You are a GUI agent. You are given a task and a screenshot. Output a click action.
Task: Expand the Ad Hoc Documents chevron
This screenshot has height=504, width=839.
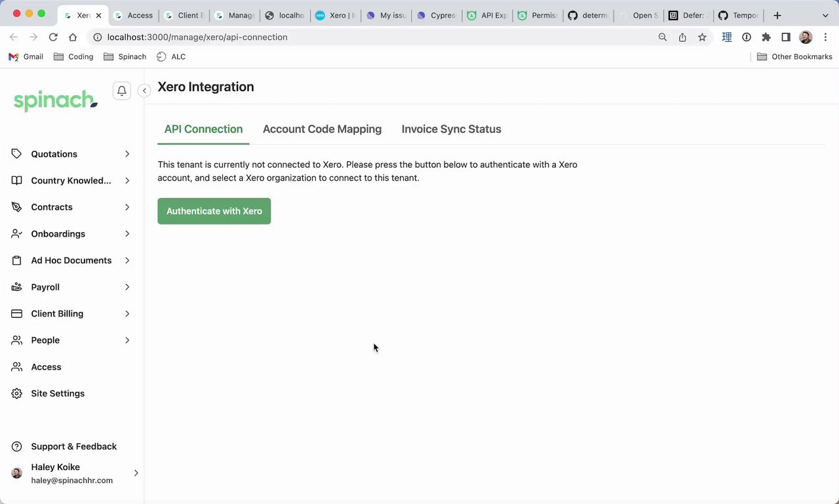[x=127, y=260]
